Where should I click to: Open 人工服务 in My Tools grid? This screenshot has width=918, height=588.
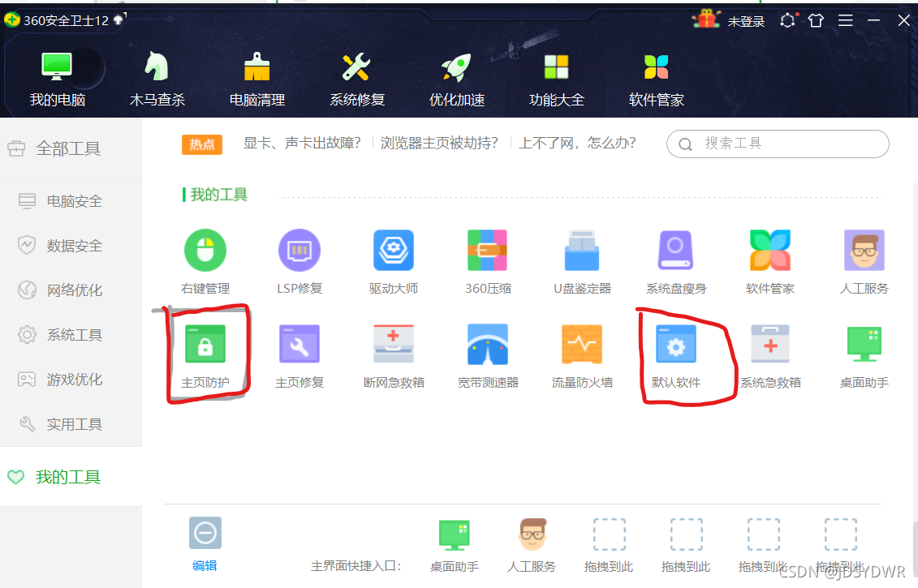(x=864, y=261)
